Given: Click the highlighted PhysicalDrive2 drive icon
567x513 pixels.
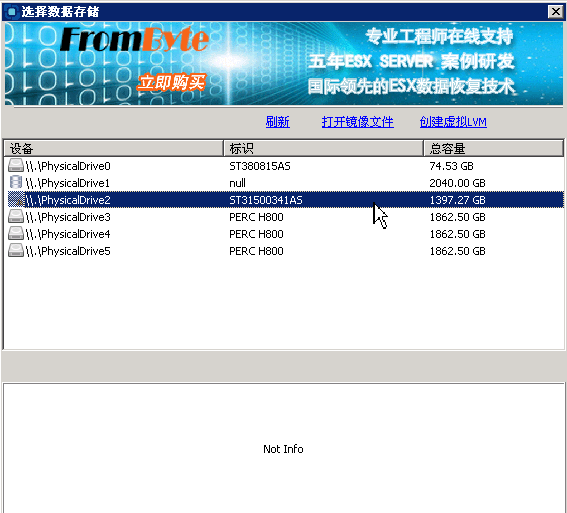Looking at the screenshot, I should [x=16, y=200].
